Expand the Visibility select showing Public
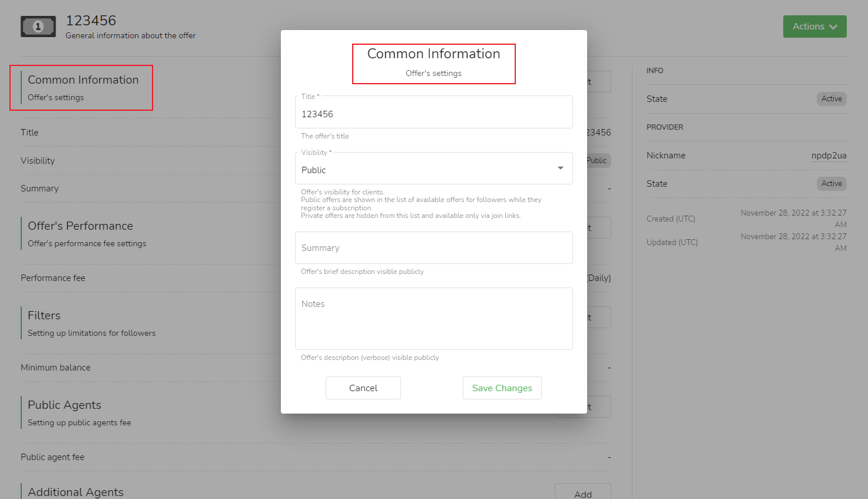Viewport: 868px width, 499px height. pos(433,170)
